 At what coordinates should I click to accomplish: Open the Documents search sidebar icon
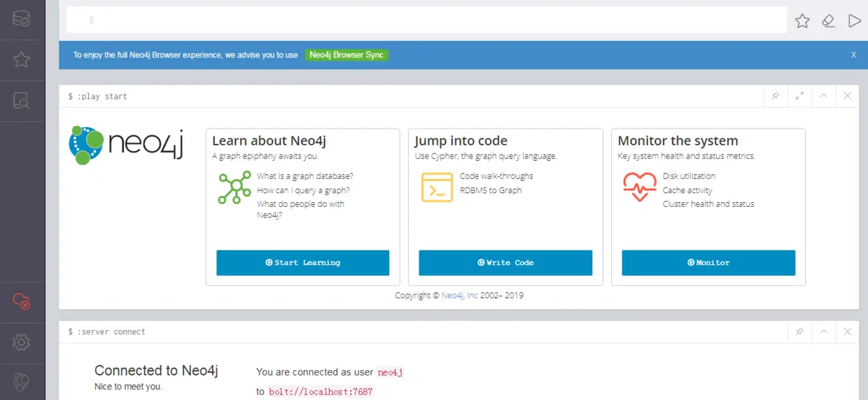click(22, 100)
